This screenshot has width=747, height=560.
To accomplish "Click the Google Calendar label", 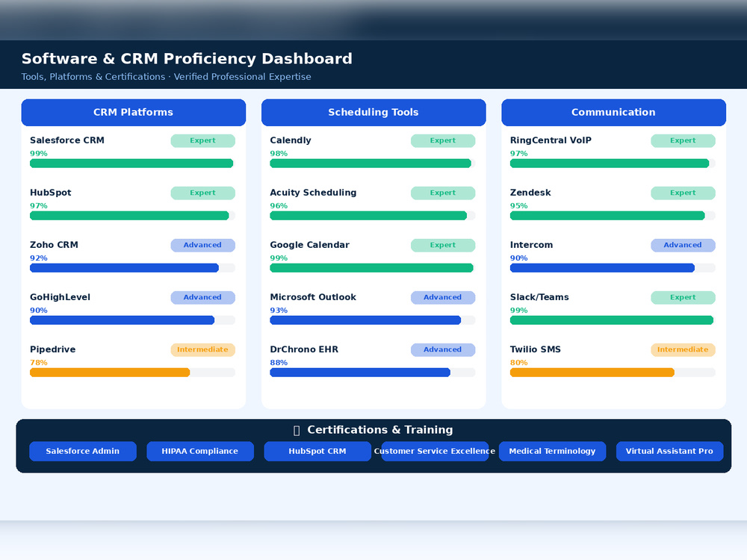I will tap(310, 245).
